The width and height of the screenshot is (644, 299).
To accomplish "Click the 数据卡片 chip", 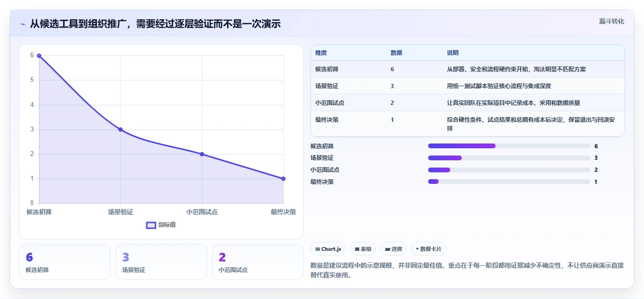I will [429, 249].
